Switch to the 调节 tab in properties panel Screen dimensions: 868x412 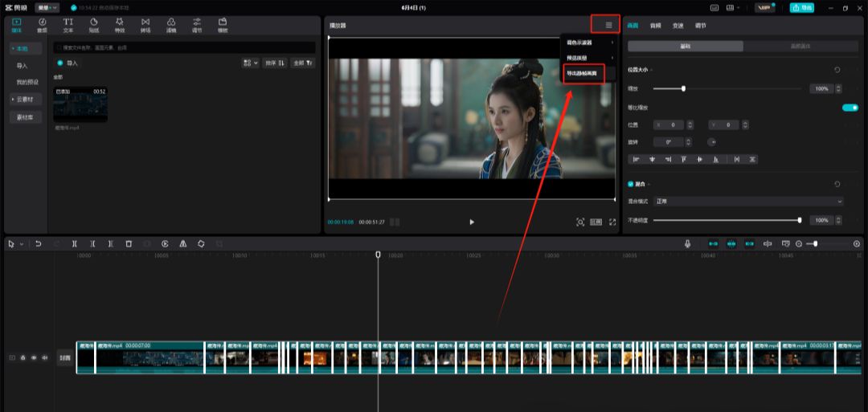pos(700,26)
